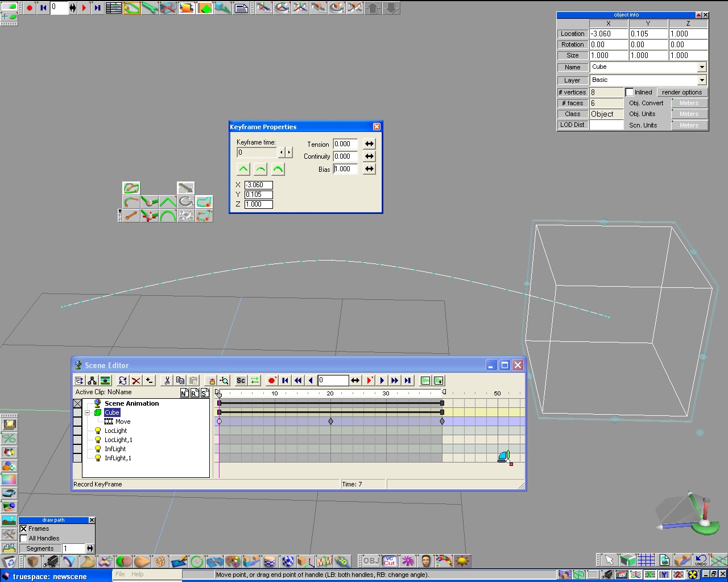This screenshot has width=728, height=582.
Task: Uncheck the Frames checkbox in draw path panel
Action: 24,529
